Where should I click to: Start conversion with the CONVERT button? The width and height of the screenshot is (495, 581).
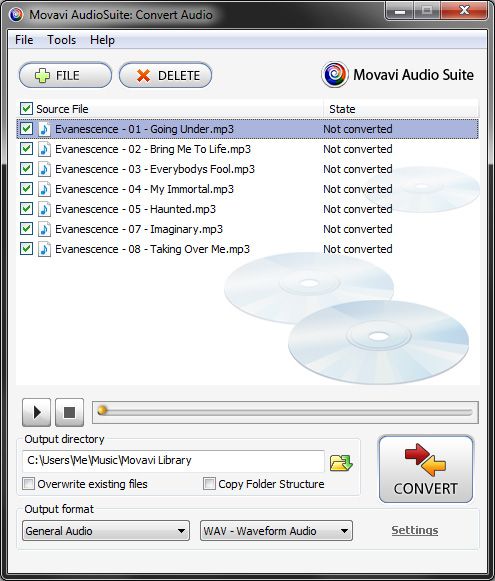(x=426, y=469)
